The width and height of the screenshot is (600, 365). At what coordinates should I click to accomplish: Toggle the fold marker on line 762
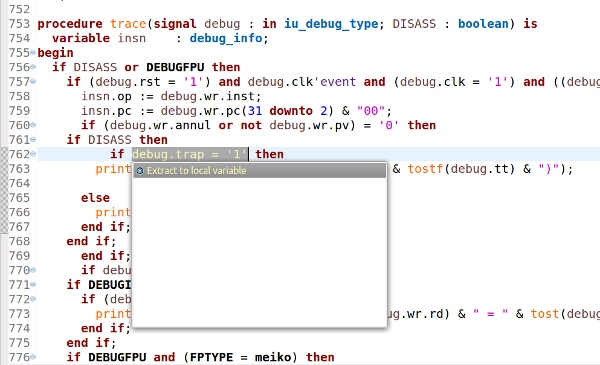pos(33,154)
